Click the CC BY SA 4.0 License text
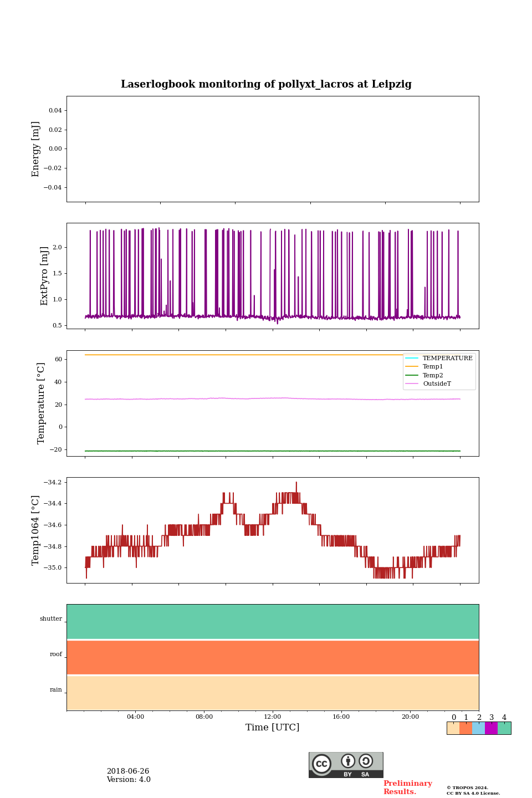This screenshot has height=798, width=532. (473, 793)
